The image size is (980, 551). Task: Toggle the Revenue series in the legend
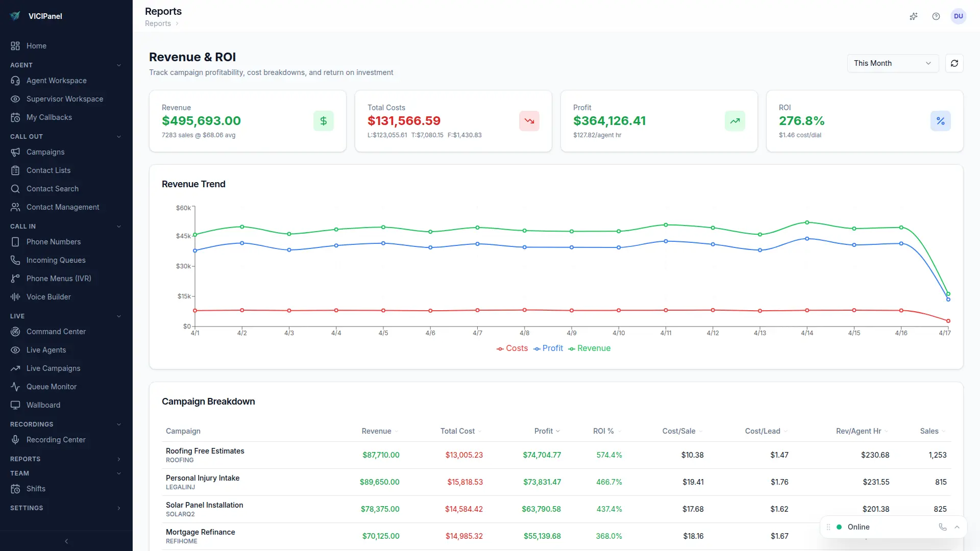[x=589, y=348]
